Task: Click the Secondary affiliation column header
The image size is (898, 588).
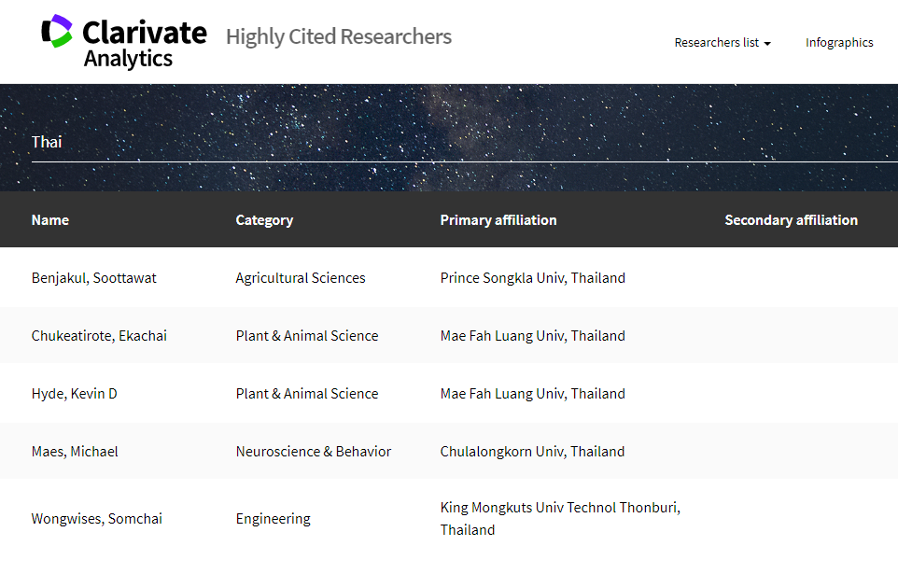Action: 791,220
